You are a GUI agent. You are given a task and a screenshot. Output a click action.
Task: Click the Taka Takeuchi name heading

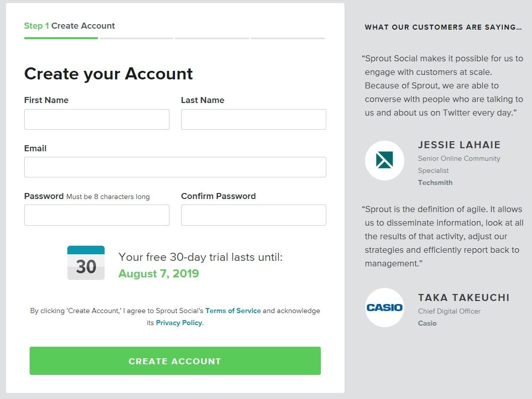[464, 298]
